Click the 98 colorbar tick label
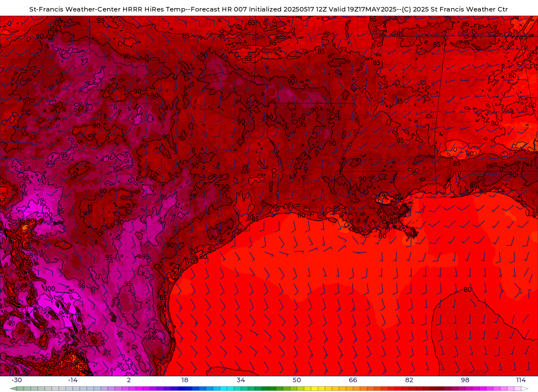538x392 pixels. (465, 380)
